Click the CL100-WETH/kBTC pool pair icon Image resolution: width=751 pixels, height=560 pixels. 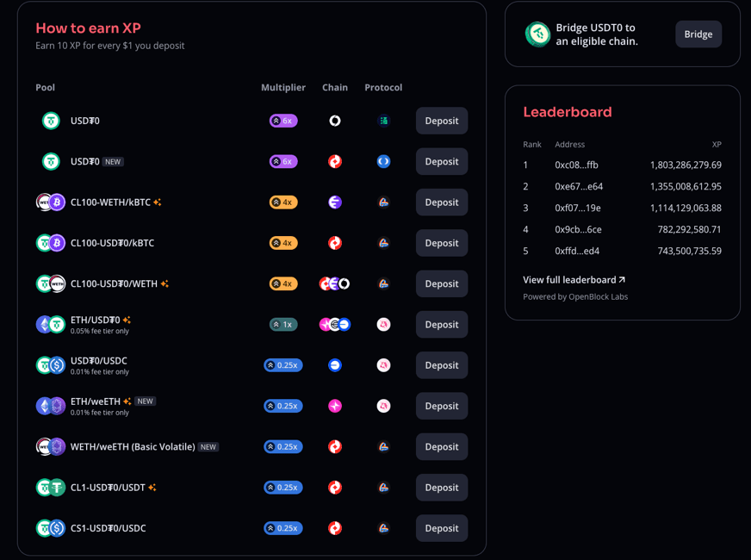pyautogui.click(x=51, y=202)
